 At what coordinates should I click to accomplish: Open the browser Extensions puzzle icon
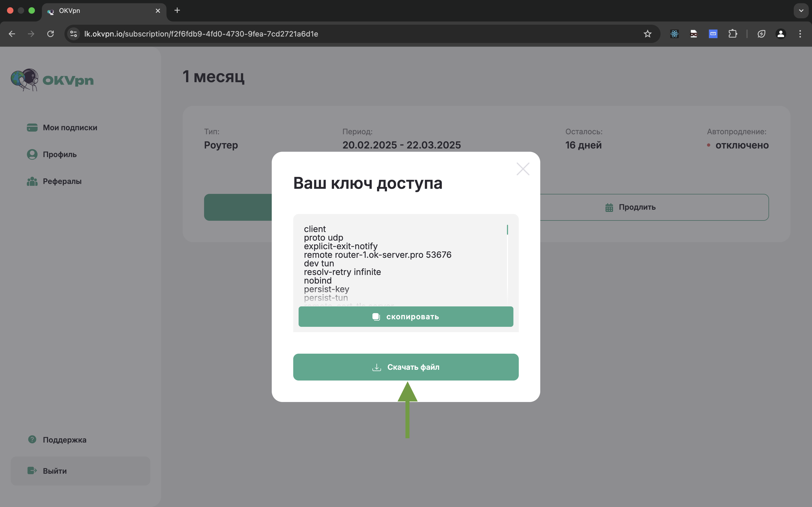coord(733,34)
